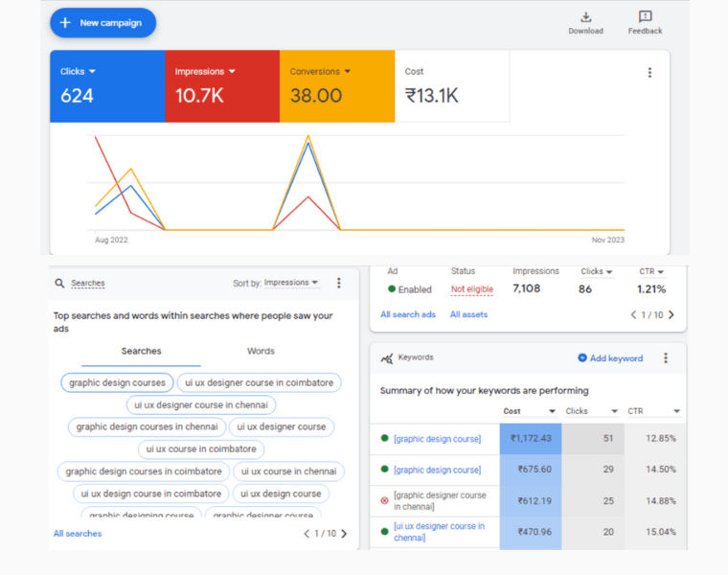The width and height of the screenshot is (728, 575).
Task: Expand the Conversions metric dropdown
Action: [347, 72]
